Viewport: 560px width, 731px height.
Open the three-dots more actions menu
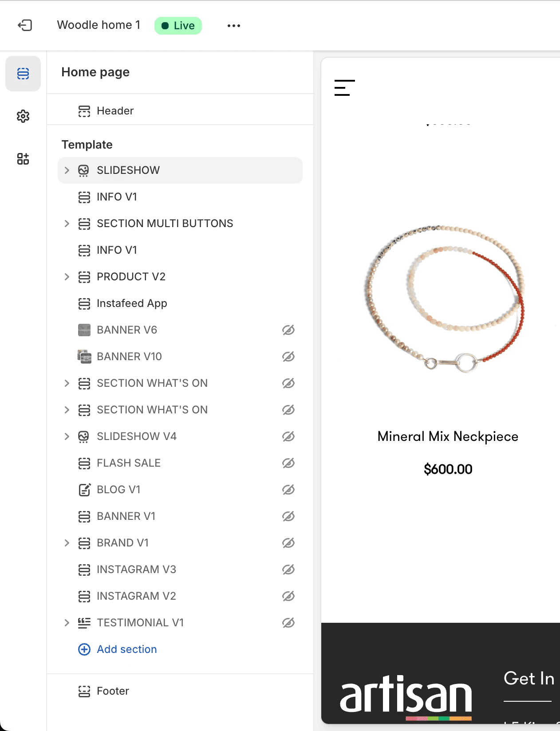[x=234, y=26]
